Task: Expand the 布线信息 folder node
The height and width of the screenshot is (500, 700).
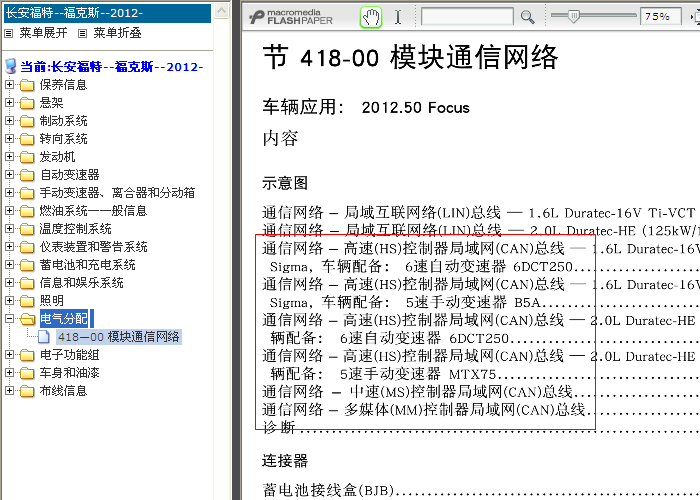Action: coord(9,391)
